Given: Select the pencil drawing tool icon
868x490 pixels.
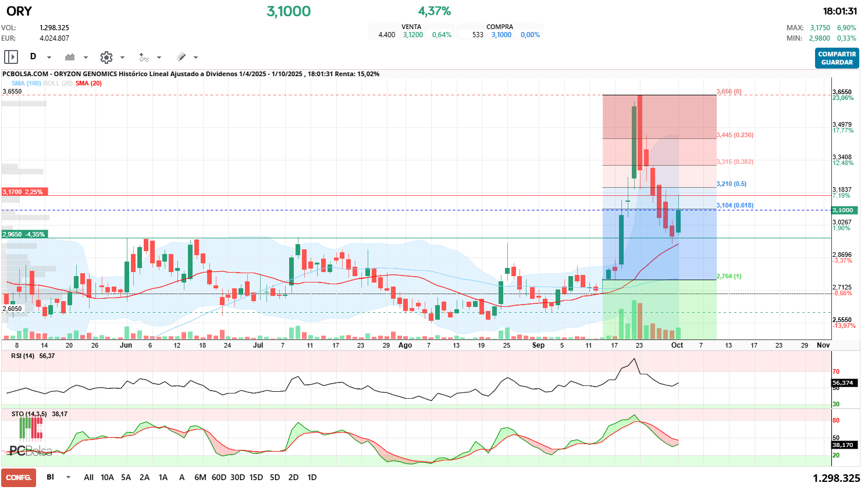Looking at the screenshot, I should click(181, 57).
